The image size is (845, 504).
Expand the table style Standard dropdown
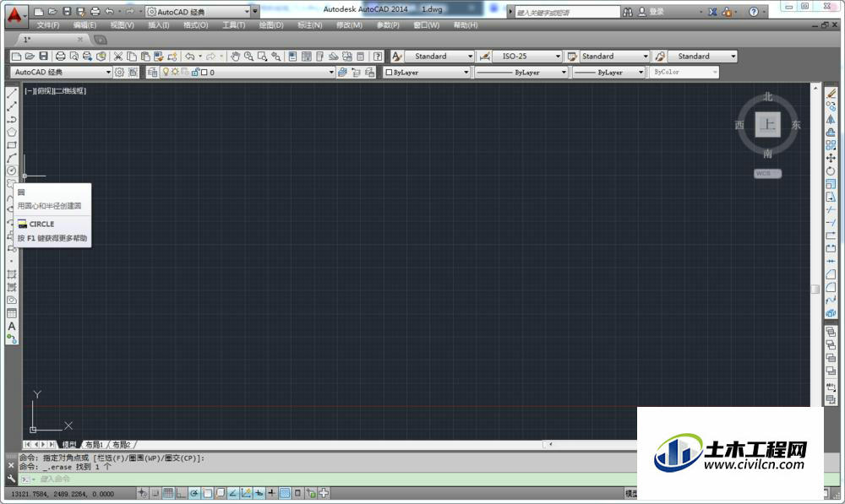coord(645,56)
